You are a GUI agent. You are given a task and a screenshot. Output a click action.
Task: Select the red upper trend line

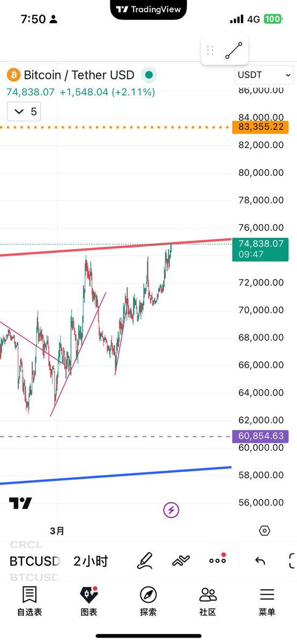pos(116,247)
